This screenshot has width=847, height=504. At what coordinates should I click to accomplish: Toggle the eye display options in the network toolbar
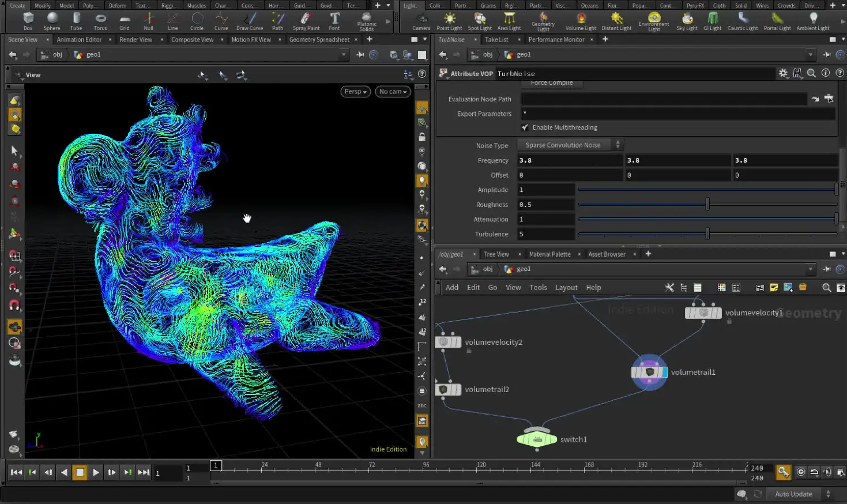(841, 287)
